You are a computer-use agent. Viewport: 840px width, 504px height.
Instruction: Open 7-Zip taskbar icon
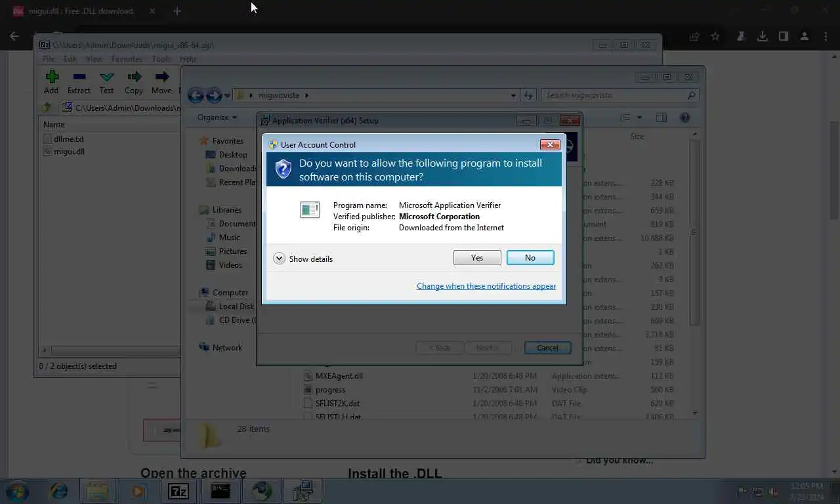click(x=179, y=491)
